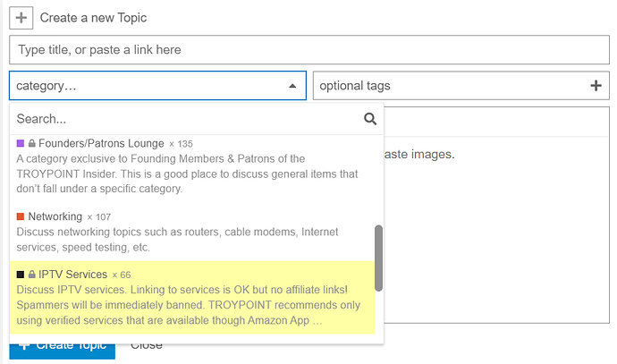Click the Close link
The image size is (617, 364).
pos(147,345)
